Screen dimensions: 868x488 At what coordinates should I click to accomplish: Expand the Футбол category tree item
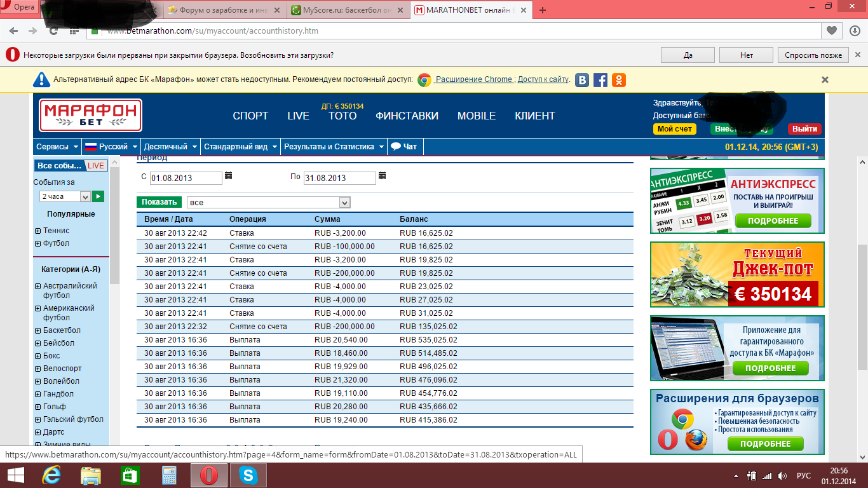click(x=37, y=243)
